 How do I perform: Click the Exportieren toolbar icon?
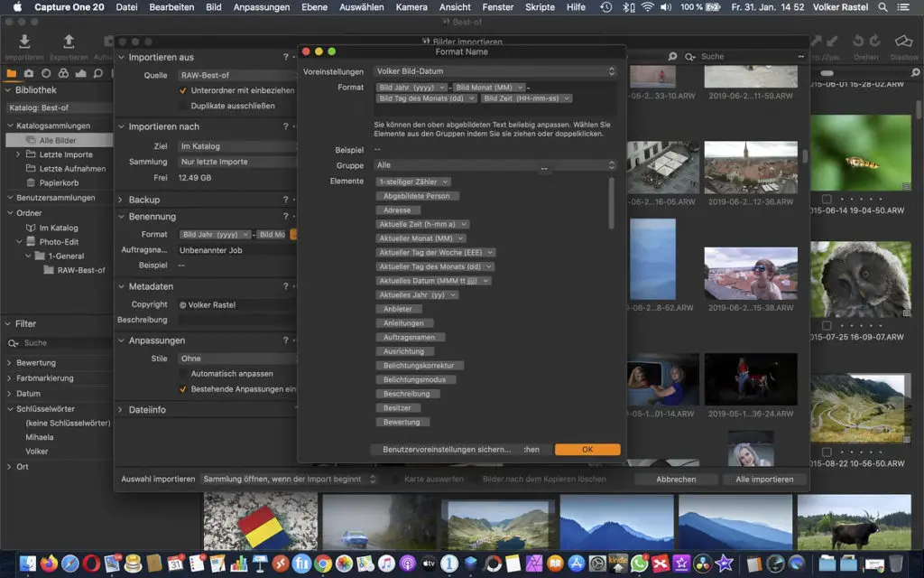(69, 42)
